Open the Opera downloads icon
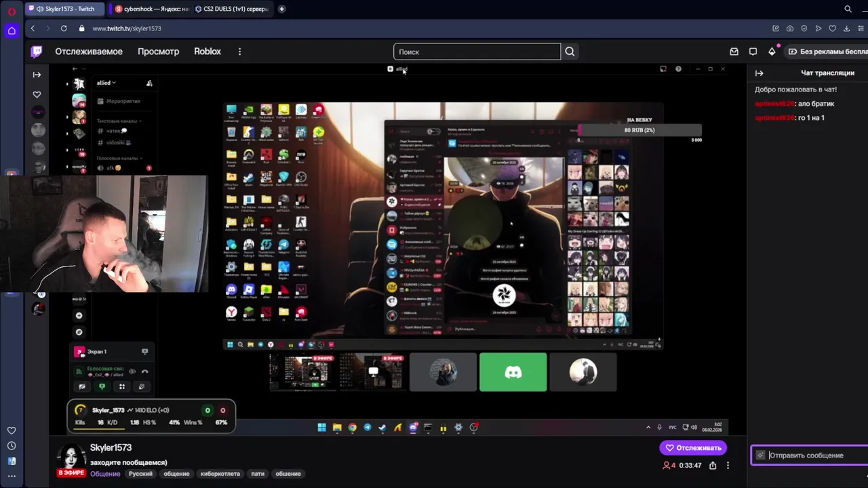 [x=846, y=28]
